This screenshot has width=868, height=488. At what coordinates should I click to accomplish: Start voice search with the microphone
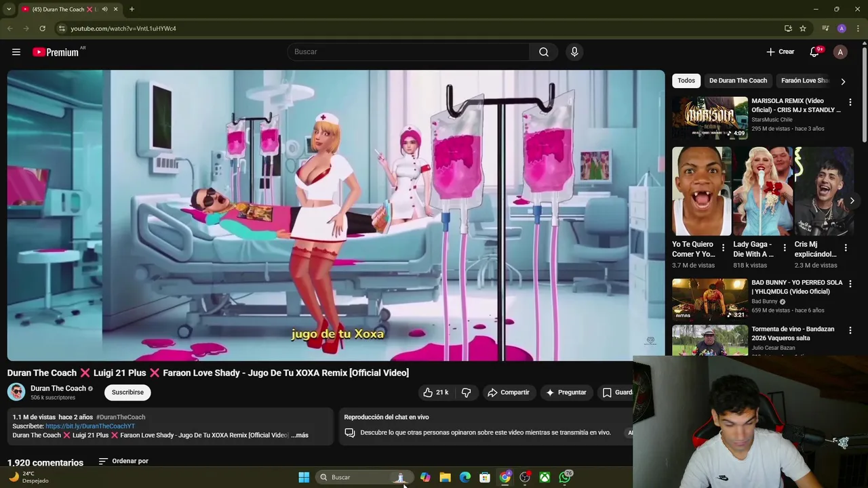(574, 52)
